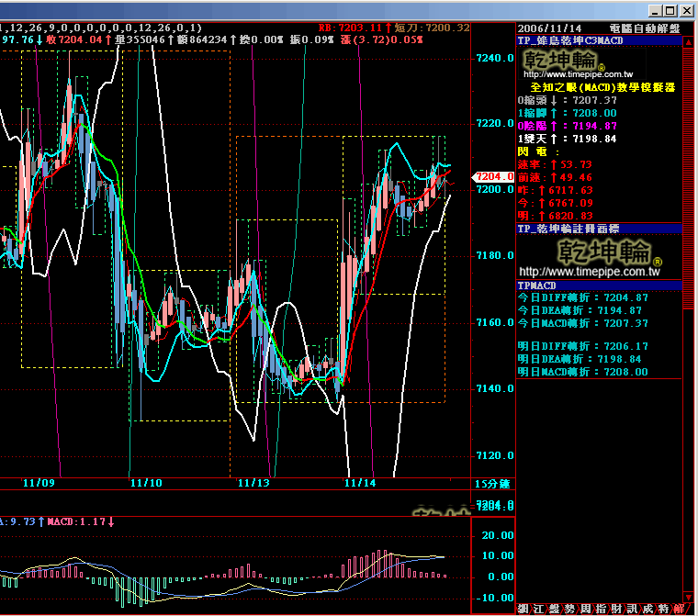Open the 勢 tab
Image resolution: width=698 pixels, height=616 pixels.
point(569,608)
